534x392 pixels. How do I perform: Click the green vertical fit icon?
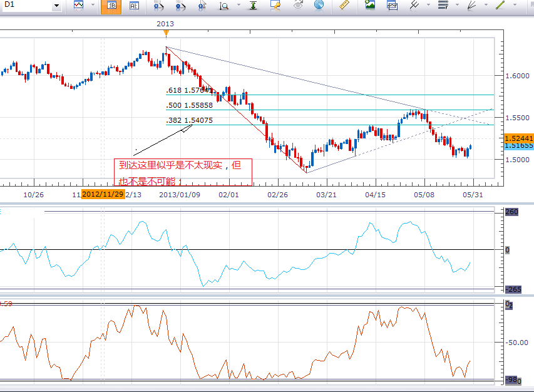pos(253,6)
